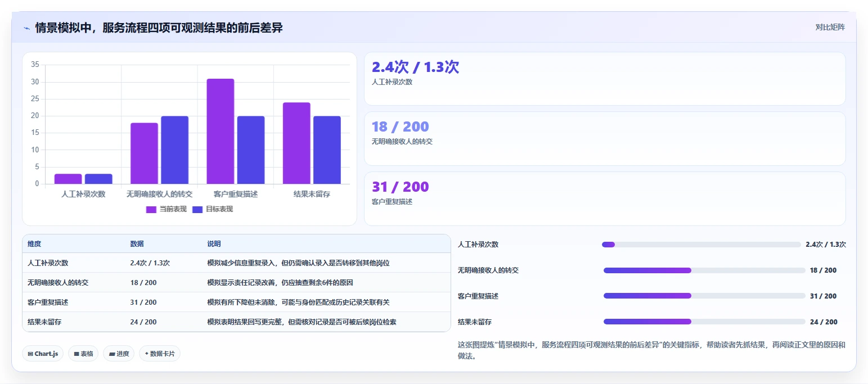Click the 对比矩阵 label at top right
The height and width of the screenshot is (384, 868).
coord(830,27)
